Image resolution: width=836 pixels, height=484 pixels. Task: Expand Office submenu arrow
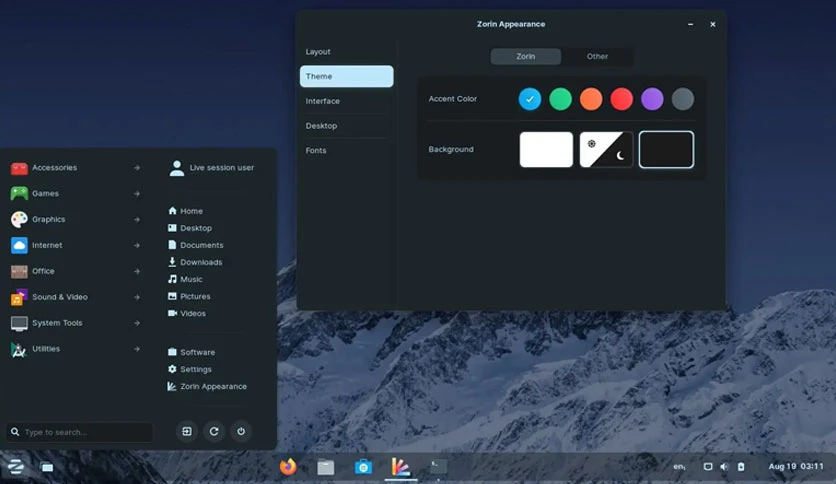tap(137, 271)
